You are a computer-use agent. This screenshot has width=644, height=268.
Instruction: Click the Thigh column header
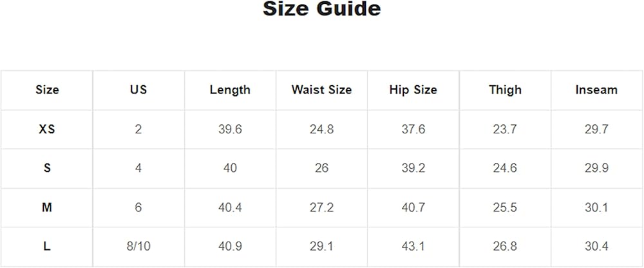[505, 90]
